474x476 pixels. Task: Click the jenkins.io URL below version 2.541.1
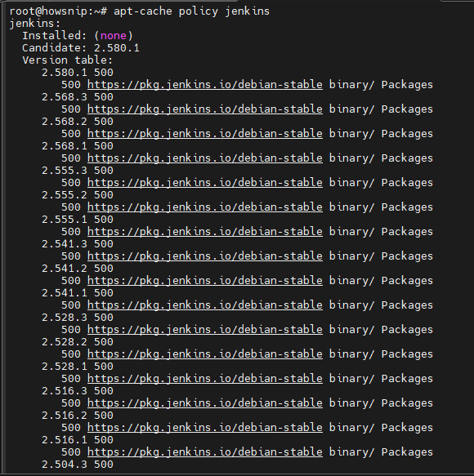pyautogui.click(x=205, y=305)
